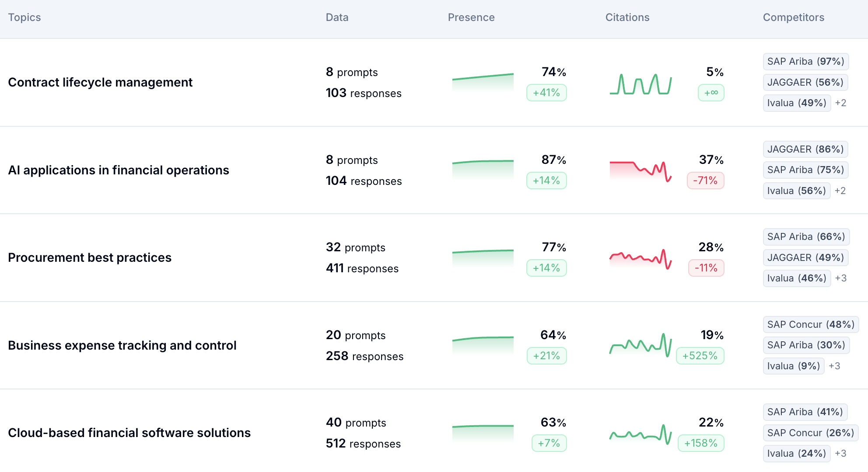Click the -71% citations change badge
868x472 pixels.
[x=705, y=180]
